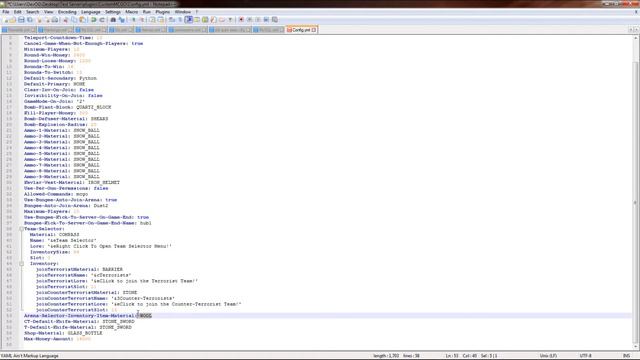Click the Redo arrow icon
Viewport: 640px width, 360px height.
(x=102, y=20)
